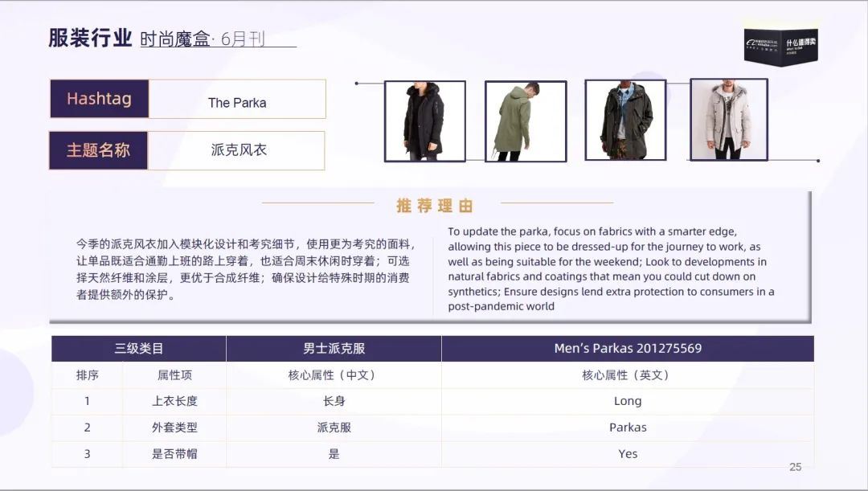Select the 派克风衣 theme name
This screenshot has width=868, height=491.
pos(239,150)
